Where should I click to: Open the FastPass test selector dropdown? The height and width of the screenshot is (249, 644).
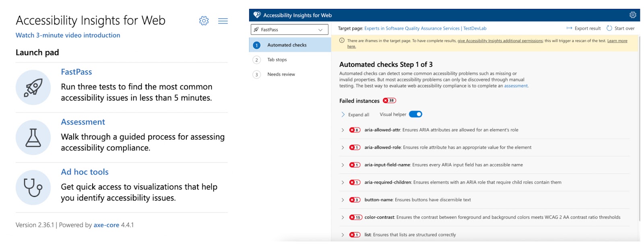tap(289, 29)
